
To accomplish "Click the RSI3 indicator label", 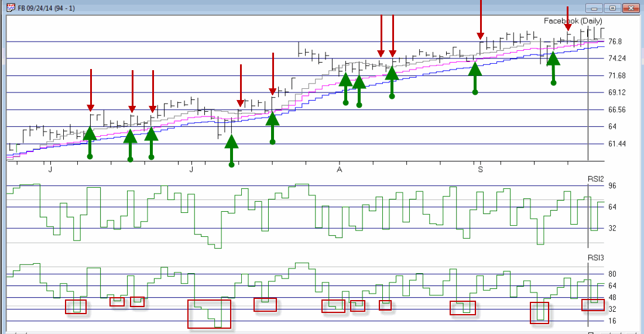I will pyautogui.click(x=595, y=258).
